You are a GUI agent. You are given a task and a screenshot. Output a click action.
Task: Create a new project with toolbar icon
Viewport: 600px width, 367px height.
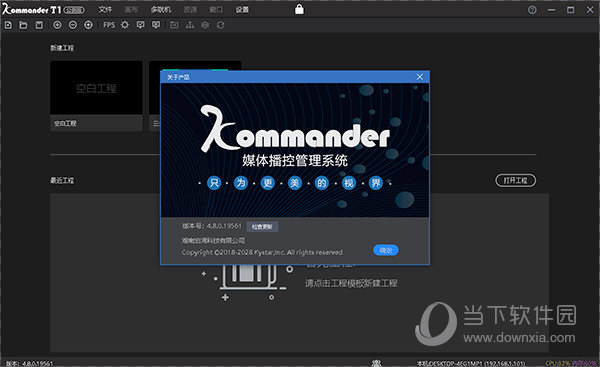coord(8,25)
